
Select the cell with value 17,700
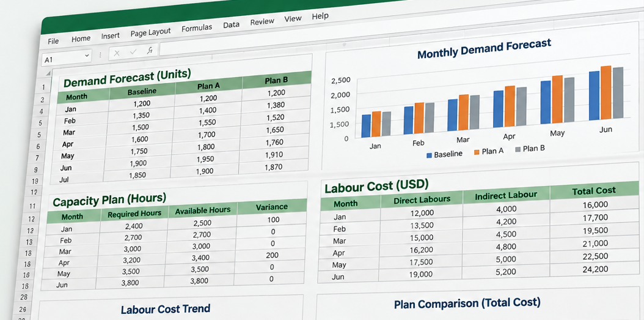[x=595, y=218]
